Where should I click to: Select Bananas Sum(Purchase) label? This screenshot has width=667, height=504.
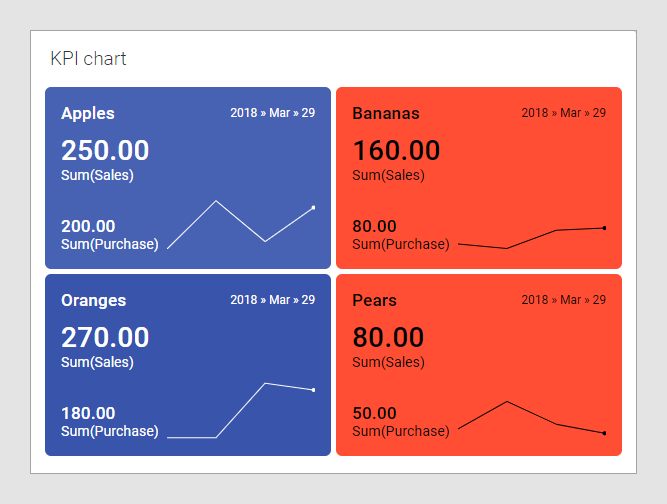[x=401, y=244]
